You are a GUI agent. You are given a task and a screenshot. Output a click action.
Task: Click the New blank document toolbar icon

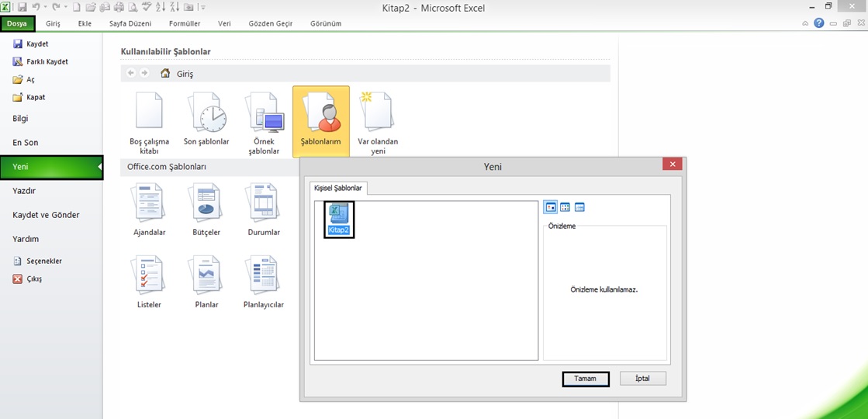[76, 7]
